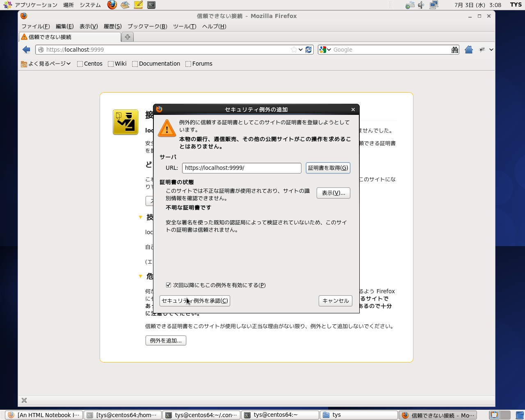This screenshot has width=525, height=420.
Task: Open the ブックマーク menu
Action: coord(147,26)
